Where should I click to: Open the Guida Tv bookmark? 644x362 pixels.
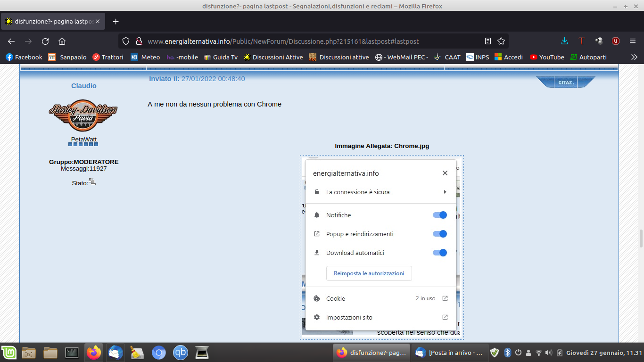[x=221, y=57]
